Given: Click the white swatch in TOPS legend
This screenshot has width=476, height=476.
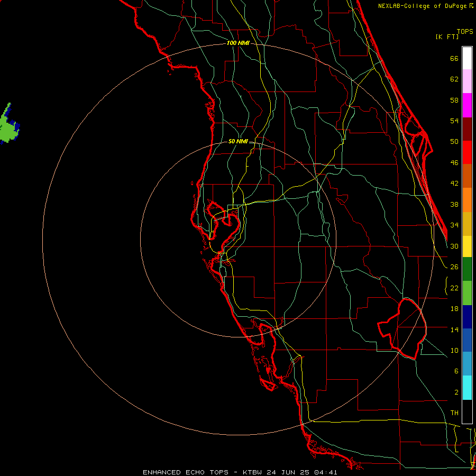Looking at the screenshot, I should [x=467, y=58].
